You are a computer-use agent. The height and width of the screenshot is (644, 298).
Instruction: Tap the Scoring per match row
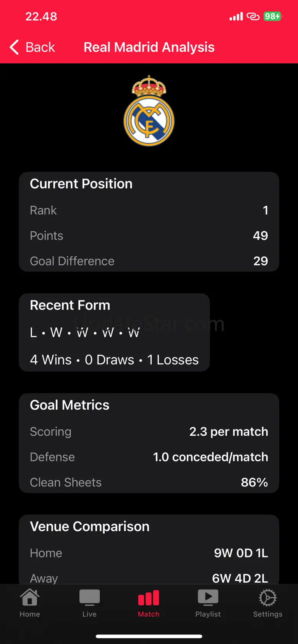pos(149,431)
